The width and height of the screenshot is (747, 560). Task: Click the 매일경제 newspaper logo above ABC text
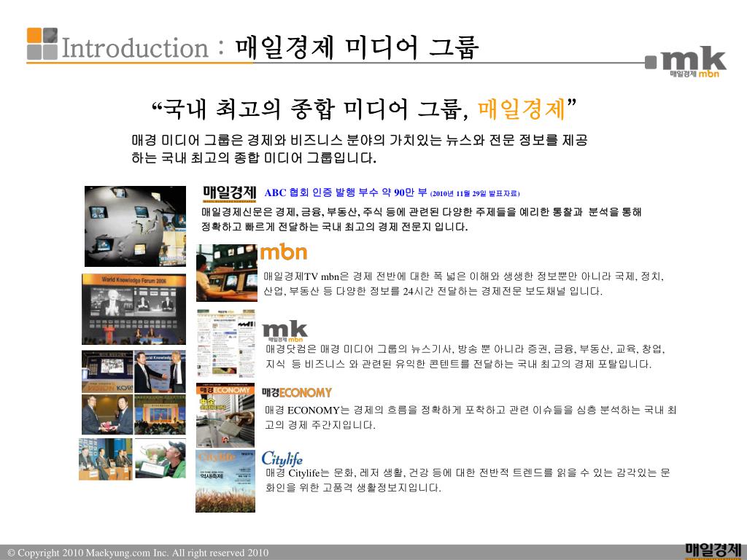230,193
